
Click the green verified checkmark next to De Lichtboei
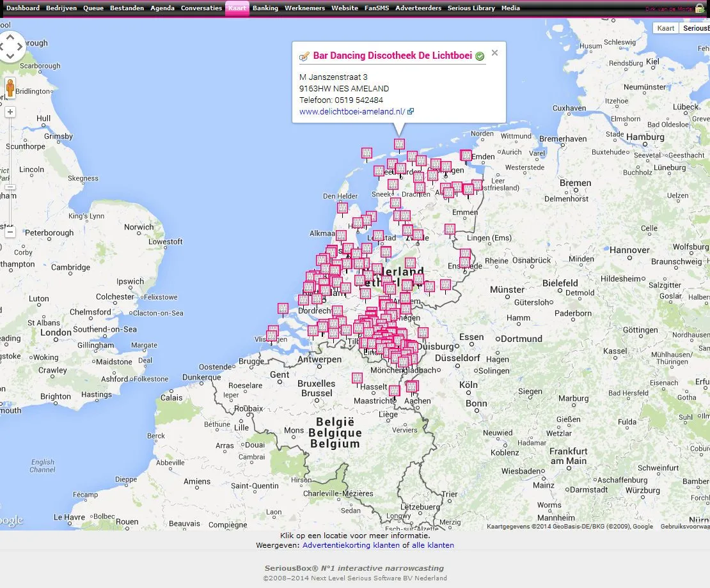point(480,56)
